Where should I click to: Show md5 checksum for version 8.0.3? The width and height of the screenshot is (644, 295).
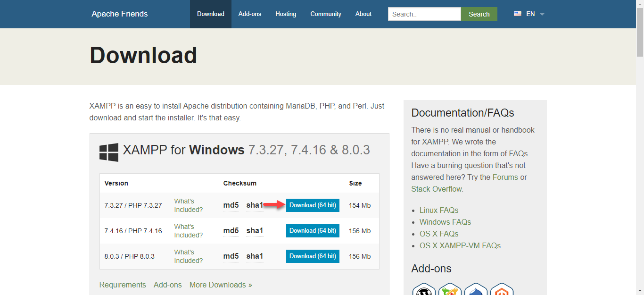[231, 256]
